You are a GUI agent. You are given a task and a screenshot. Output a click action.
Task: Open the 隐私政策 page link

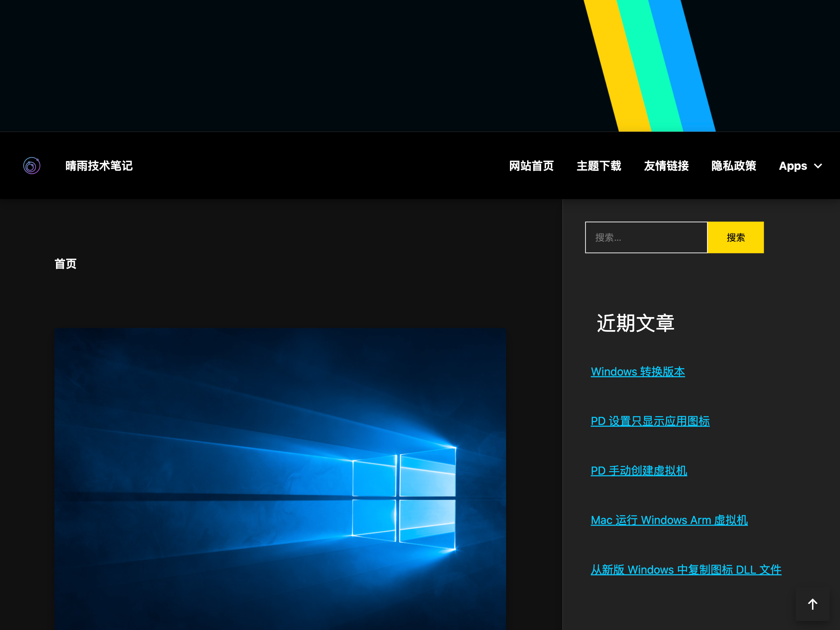[733, 166]
